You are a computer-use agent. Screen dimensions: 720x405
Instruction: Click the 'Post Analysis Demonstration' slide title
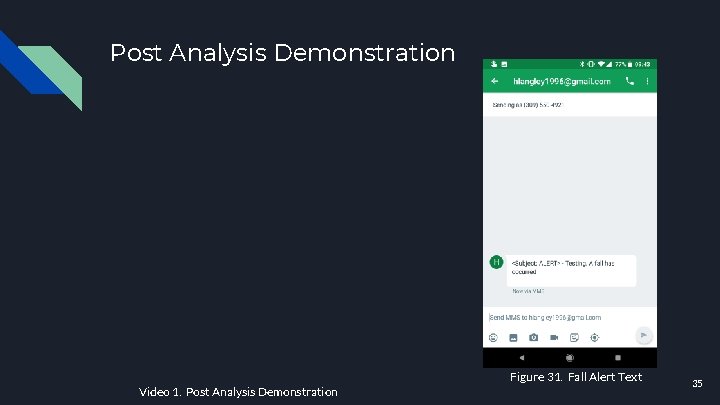(282, 52)
